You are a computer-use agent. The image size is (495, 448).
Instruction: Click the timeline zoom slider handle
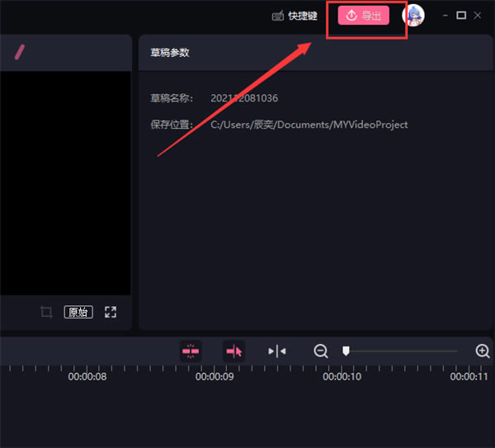click(x=346, y=351)
